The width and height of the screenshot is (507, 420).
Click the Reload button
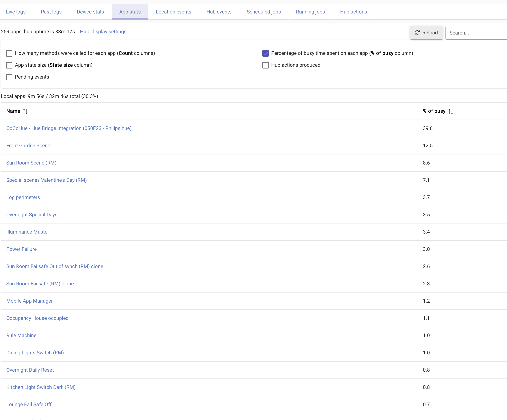(x=426, y=33)
